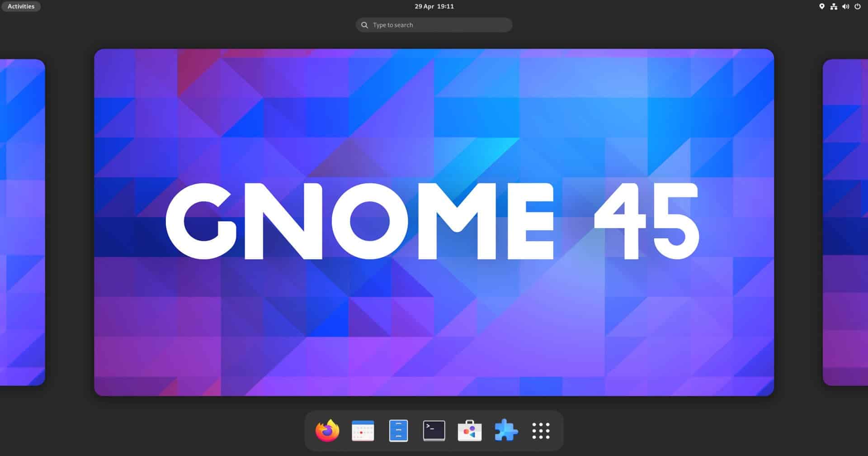
Task: Open the Software store icon
Action: 470,431
